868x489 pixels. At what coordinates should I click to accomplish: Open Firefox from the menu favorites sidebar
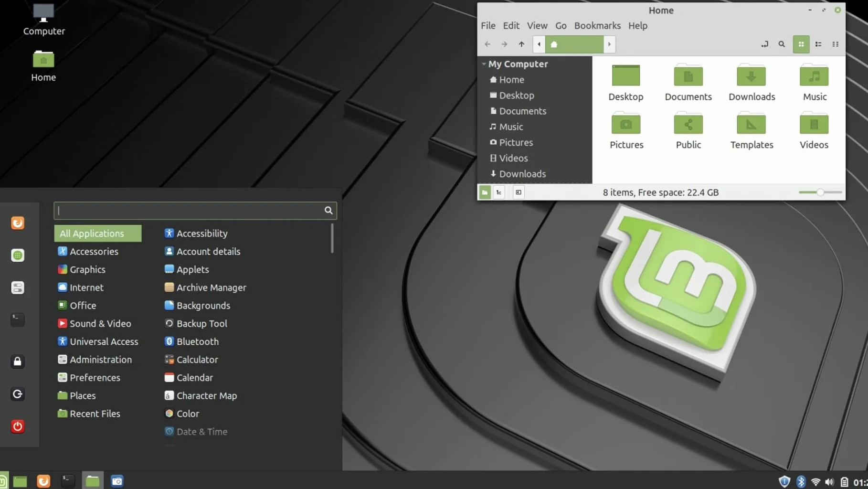click(18, 223)
